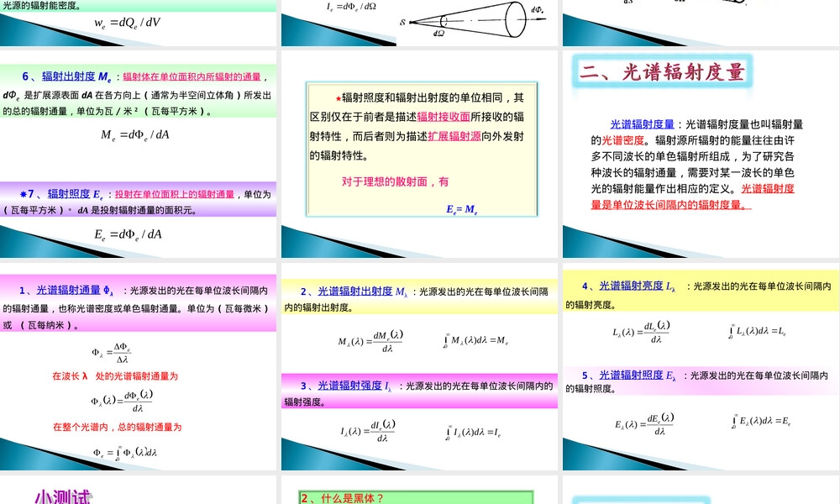Click the red text 处的光谱辐射通量为
840x504 pixels.
tap(137, 376)
